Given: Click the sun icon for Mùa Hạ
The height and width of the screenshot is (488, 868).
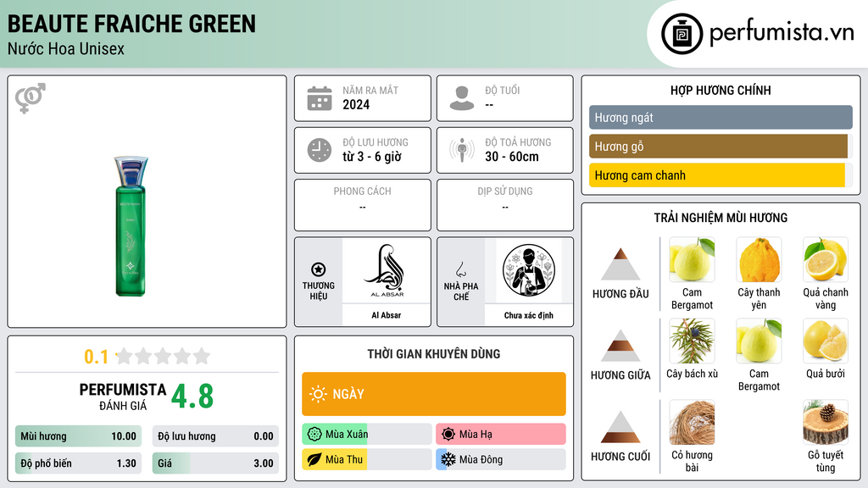Looking at the screenshot, I should tap(448, 435).
